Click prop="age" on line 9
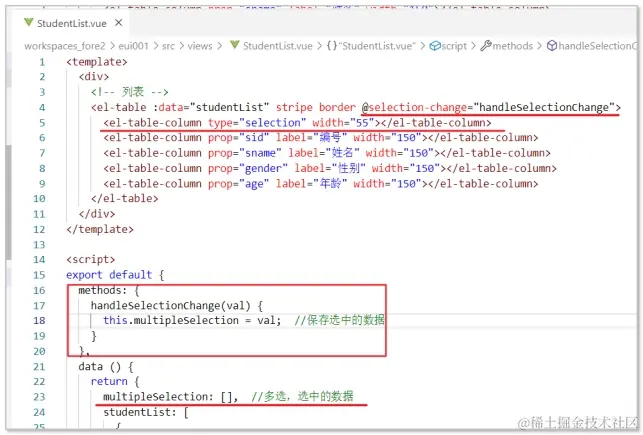 pos(238,184)
